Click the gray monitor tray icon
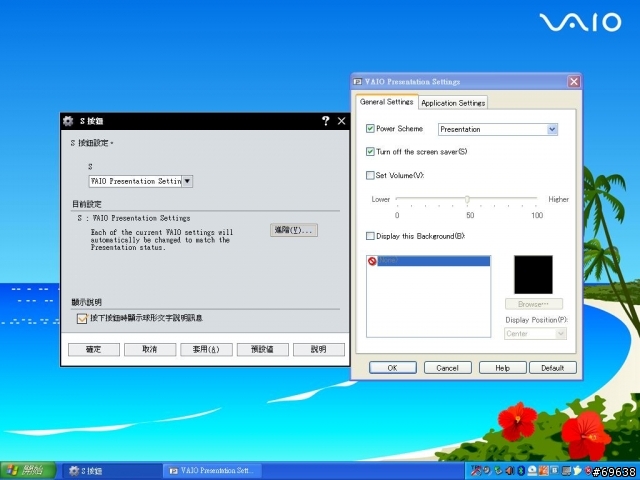 tap(566, 471)
